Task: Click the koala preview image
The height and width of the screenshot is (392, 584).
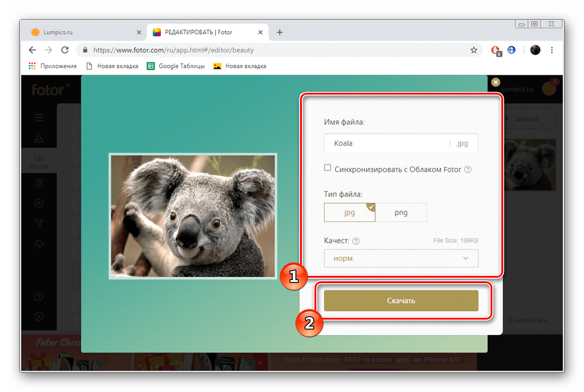Action: (193, 216)
